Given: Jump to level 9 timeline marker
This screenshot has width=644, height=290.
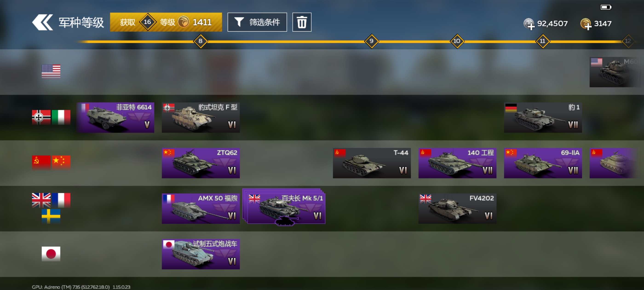Looking at the screenshot, I should (371, 41).
